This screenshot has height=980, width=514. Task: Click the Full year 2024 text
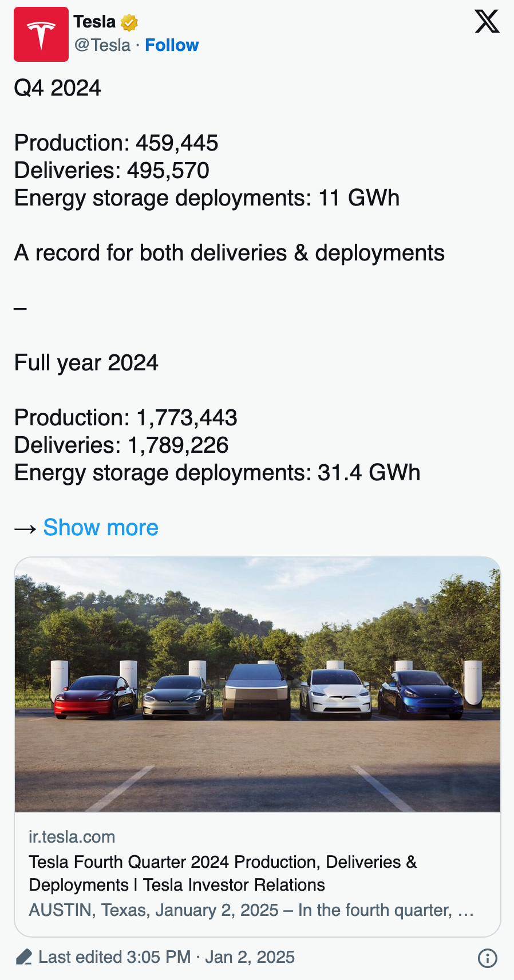tap(86, 363)
